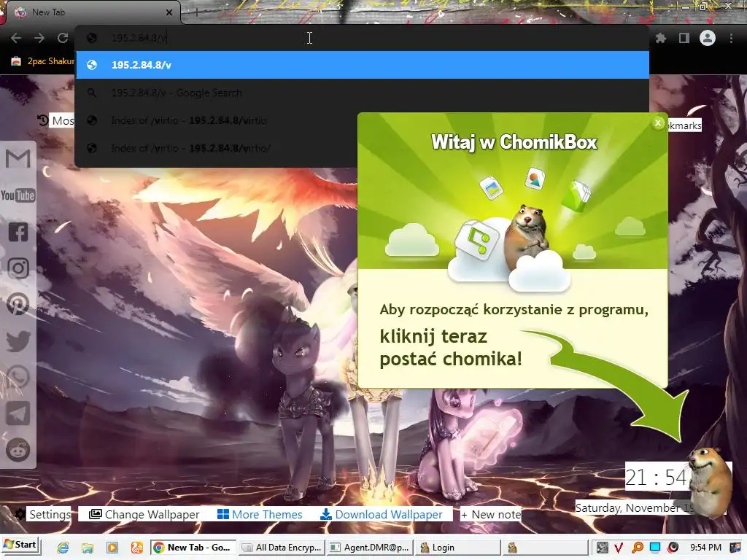
Task: Click Change Wallpaper
Action: click(x=144, y=514)
